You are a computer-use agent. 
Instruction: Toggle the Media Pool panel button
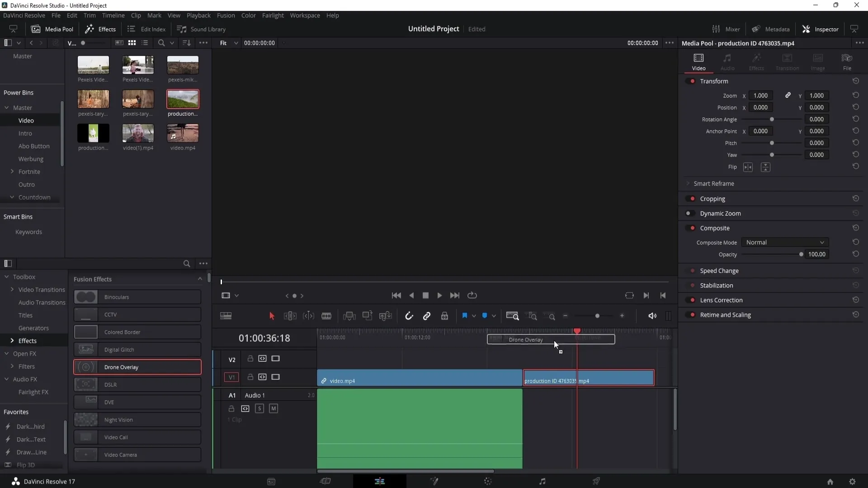52,29
